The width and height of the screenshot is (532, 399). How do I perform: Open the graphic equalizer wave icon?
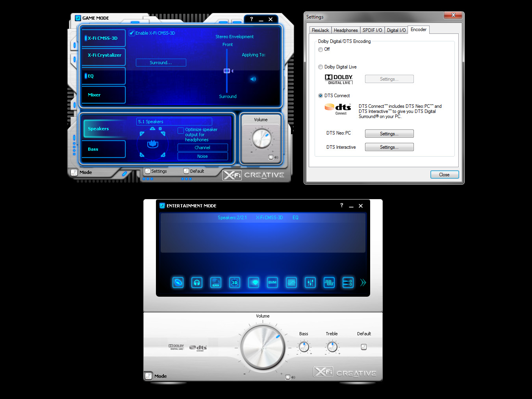pyautogui.click(x=291, y=283)
